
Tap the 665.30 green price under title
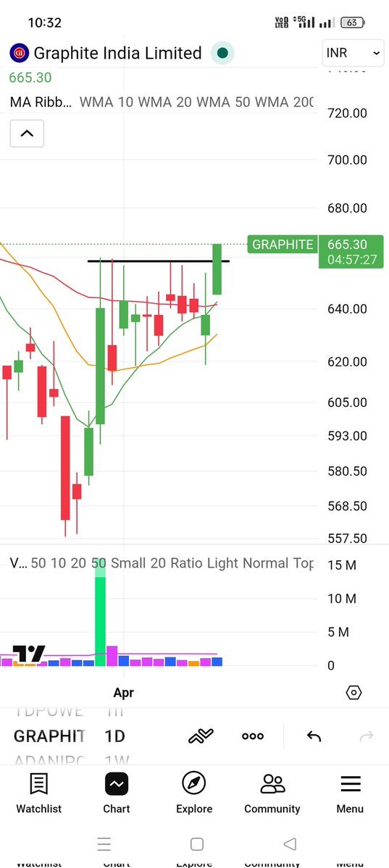pyautogui.click(x=30, y=77)
